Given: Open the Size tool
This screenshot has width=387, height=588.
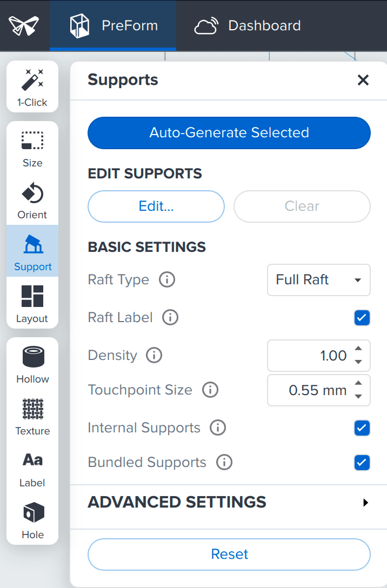Looking at the screenshot, I should point(32,148).
